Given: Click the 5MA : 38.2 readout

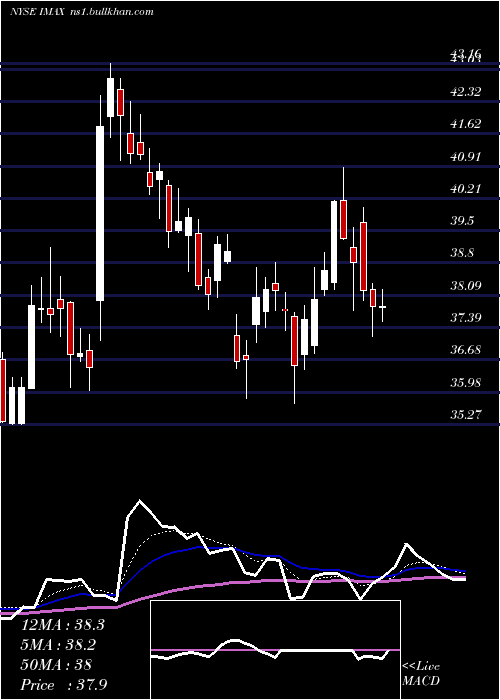Looking at the screenshot, I should (59, 645).
